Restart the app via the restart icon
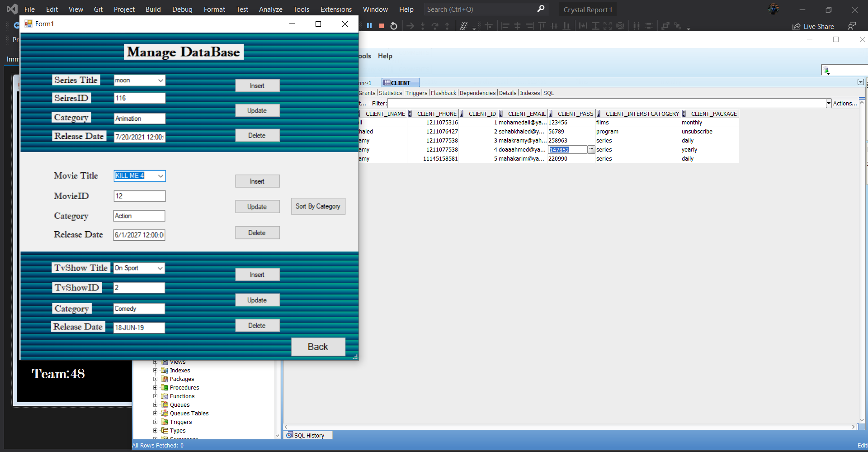 pyautogui.click(x=393, y=26)
